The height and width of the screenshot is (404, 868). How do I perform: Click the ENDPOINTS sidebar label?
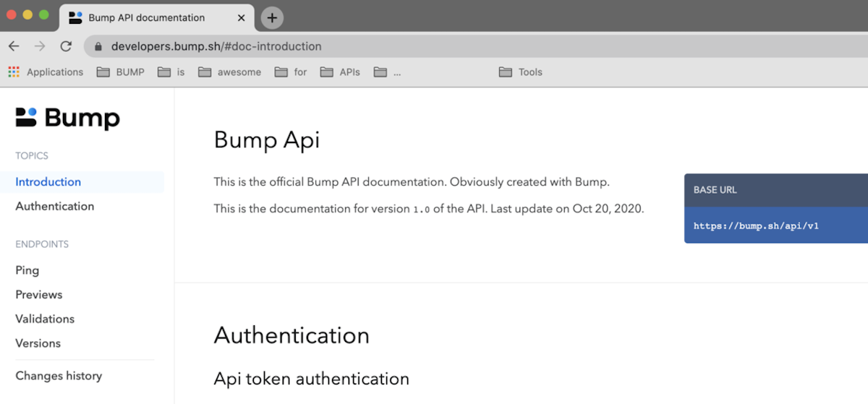point(42,244)
